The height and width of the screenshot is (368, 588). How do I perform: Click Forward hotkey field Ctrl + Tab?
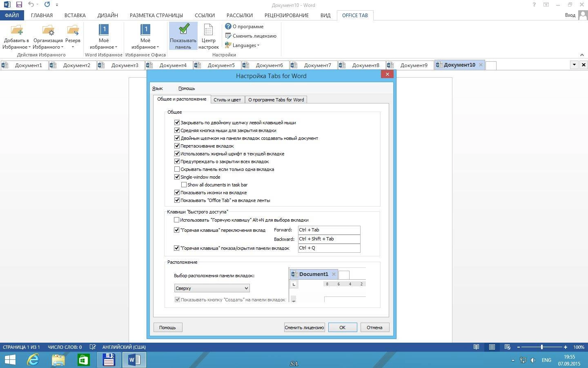point(329,230)
